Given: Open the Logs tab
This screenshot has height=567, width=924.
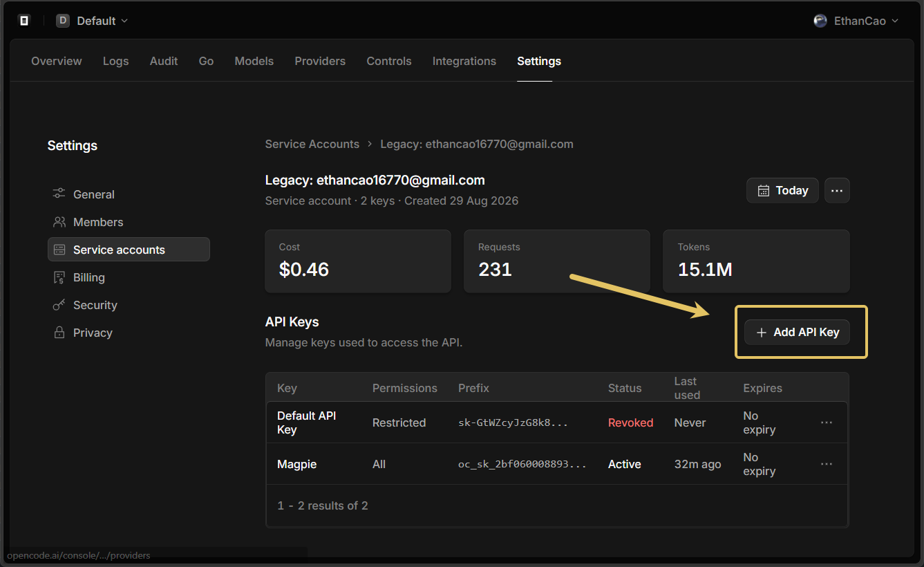Looking at the screenshot, I should pyautogui.click(x=115, y=61).
